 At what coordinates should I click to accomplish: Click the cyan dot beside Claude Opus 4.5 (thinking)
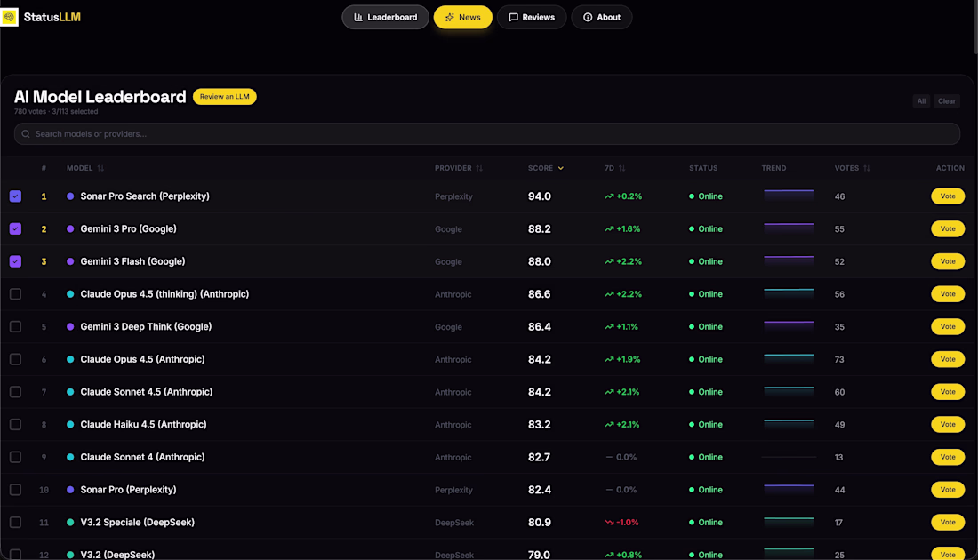(70, 294)
